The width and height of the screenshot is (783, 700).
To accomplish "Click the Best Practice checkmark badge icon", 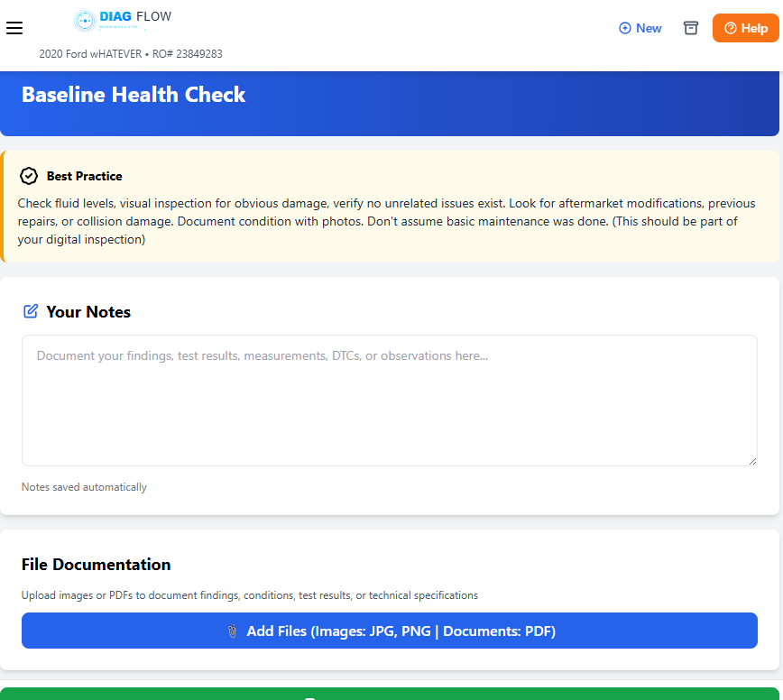I will [x=29, y=176].
